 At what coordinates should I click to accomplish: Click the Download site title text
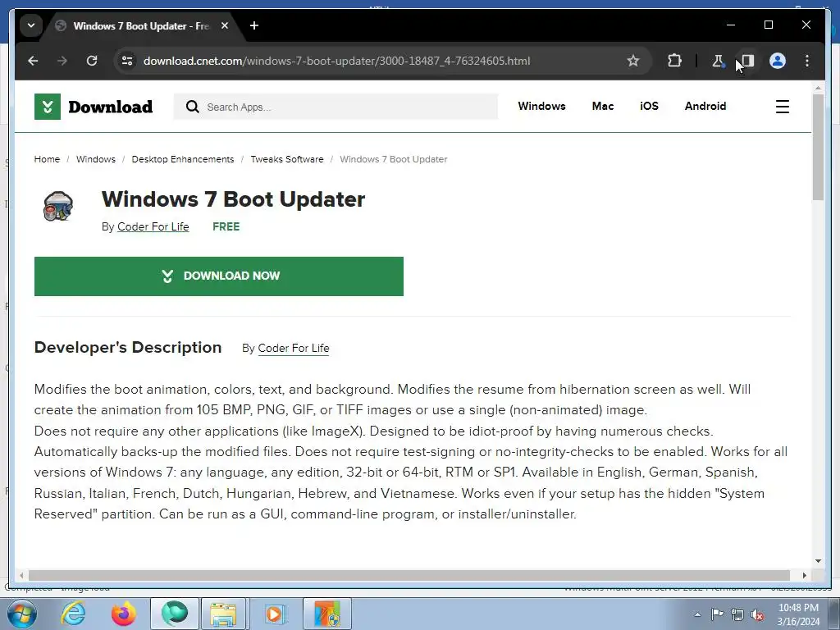click(x=111, y=107)
